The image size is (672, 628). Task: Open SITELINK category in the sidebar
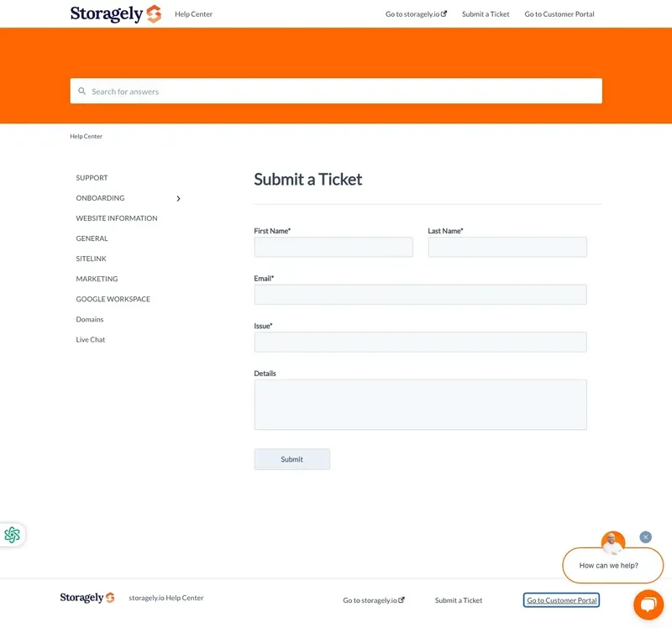[x=91, y=259]
